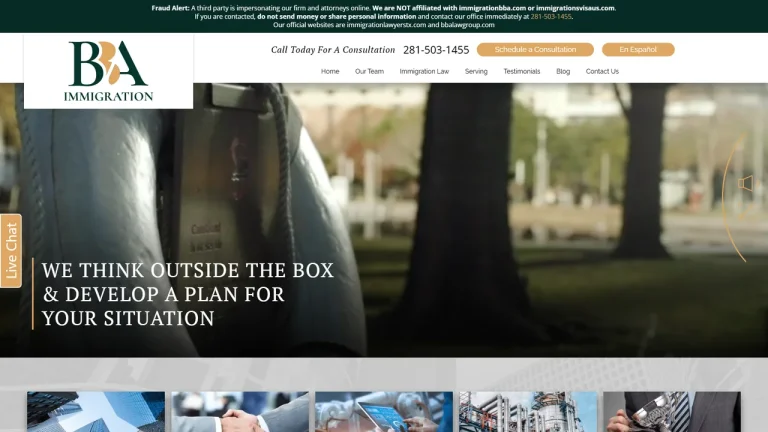The width and height of the screenshot is (768, 432).
Task: Switch to En Español
Action: coord(638,49)
